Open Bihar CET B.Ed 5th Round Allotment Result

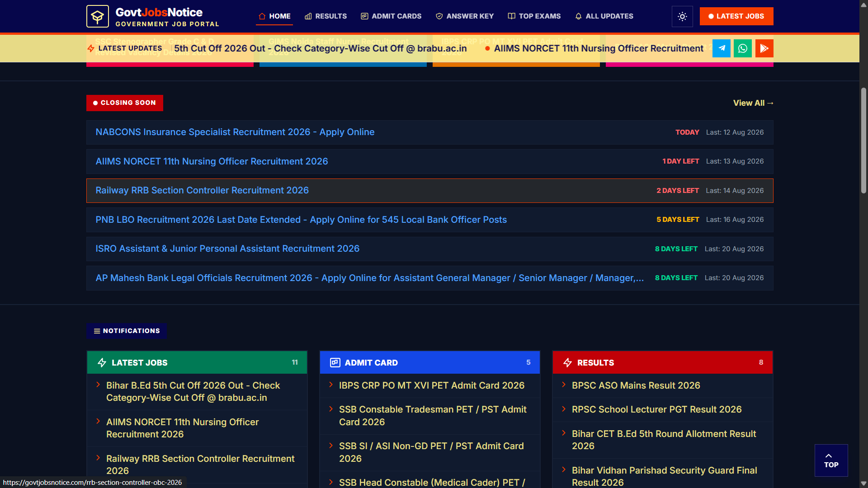point(664,440)
